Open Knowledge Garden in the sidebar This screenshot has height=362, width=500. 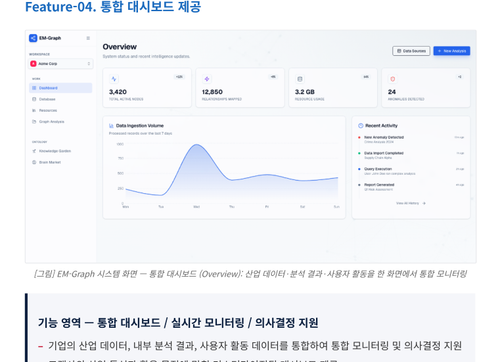tap(61, 151)
